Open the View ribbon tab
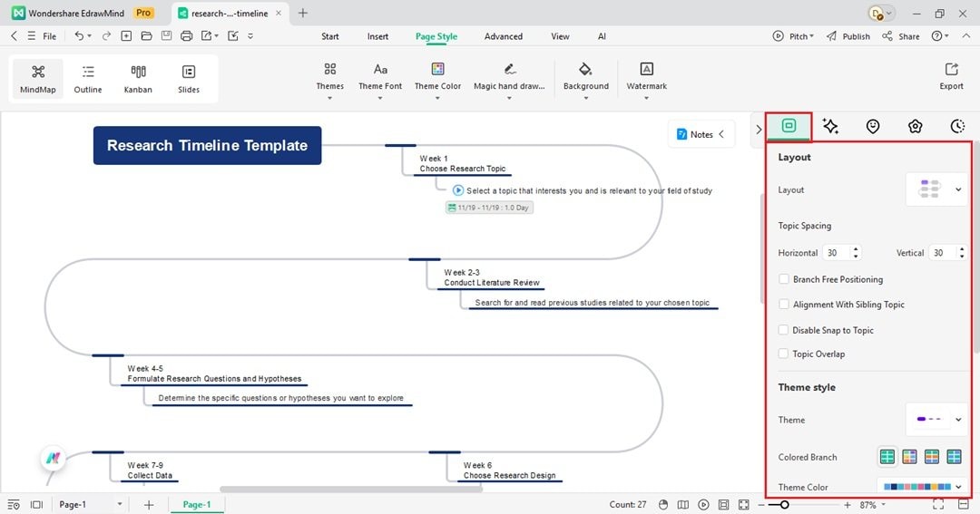Screen dimensions: 980x514 (x=560, y=36)
